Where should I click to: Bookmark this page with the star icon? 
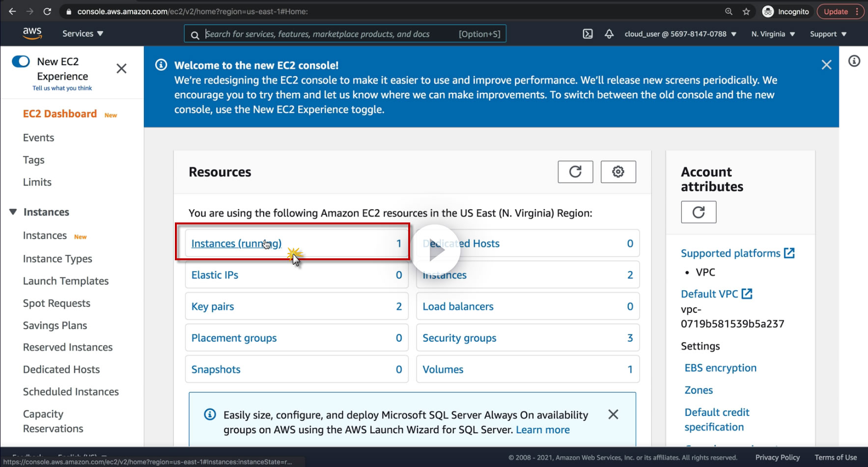coord(746,12)
